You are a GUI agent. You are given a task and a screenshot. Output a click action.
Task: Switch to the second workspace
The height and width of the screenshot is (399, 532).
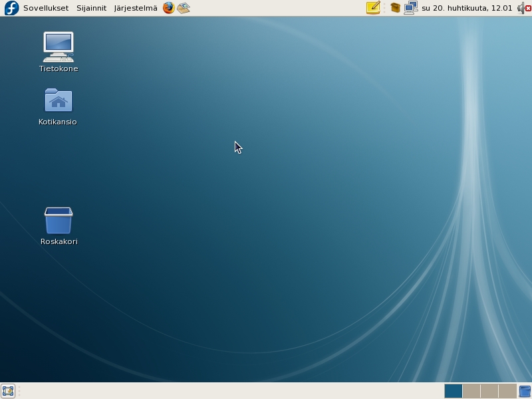tap(471, 391)
